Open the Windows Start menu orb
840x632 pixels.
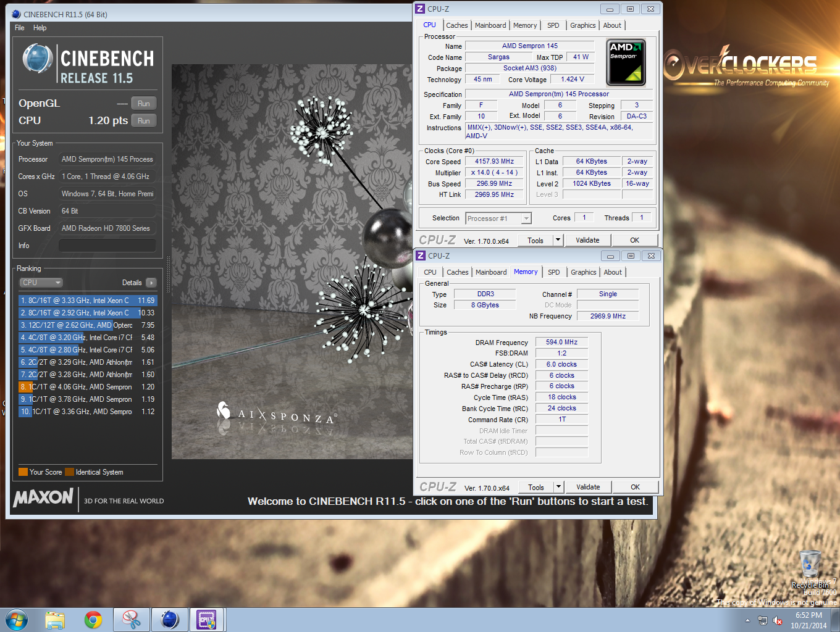coord(17,620)
